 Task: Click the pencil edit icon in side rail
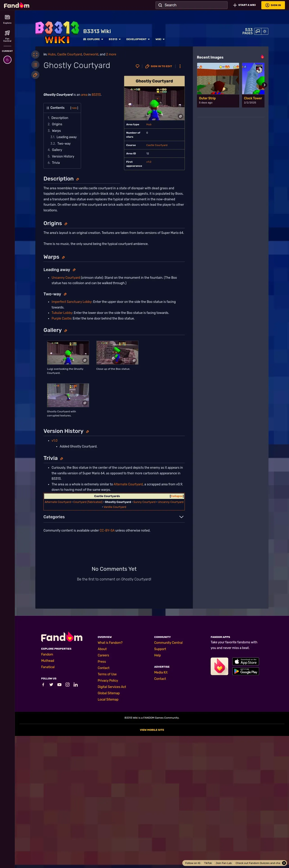pyautogui.click(x=35, y=75)
